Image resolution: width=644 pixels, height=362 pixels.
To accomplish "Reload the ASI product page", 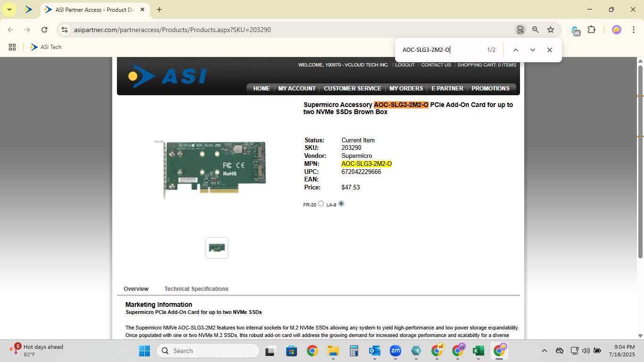I will 44,30.
